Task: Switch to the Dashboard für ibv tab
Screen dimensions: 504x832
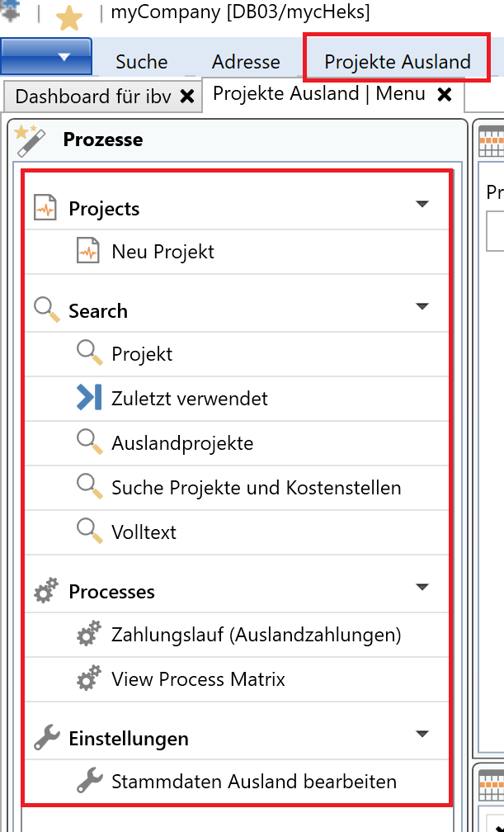Action: tap(92, 97)
